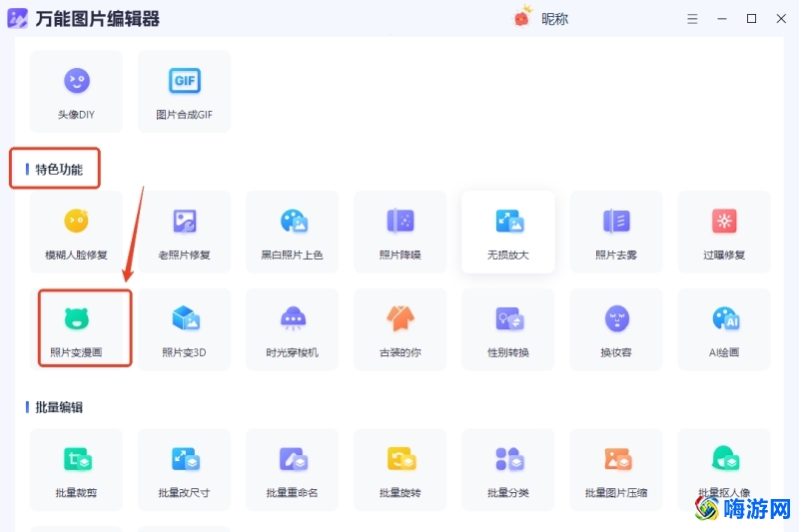The image size is (799, 532).
Task: Open 性别转换 gender swap tool
Action: [508, 329]
